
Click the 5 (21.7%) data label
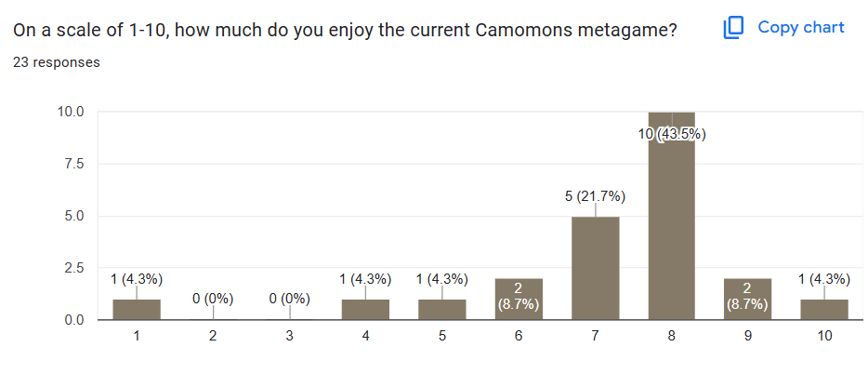(x=595, y=196)
